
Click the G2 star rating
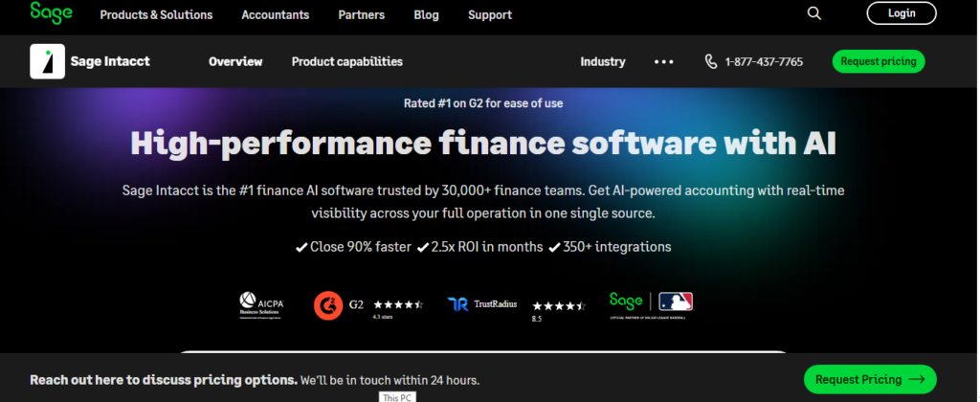point(398,304)
